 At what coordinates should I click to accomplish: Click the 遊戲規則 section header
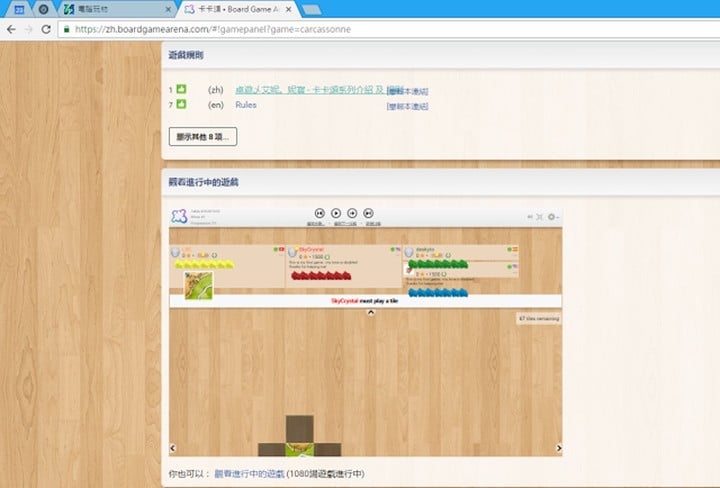pyautogui.click(x=186, y=55)
